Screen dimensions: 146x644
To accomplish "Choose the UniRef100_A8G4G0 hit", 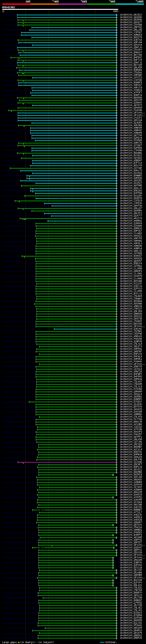I will [x=131, y=480].
